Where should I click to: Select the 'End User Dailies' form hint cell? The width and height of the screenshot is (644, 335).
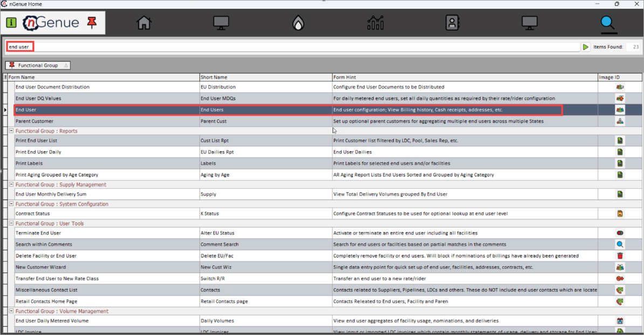[465, 152]
